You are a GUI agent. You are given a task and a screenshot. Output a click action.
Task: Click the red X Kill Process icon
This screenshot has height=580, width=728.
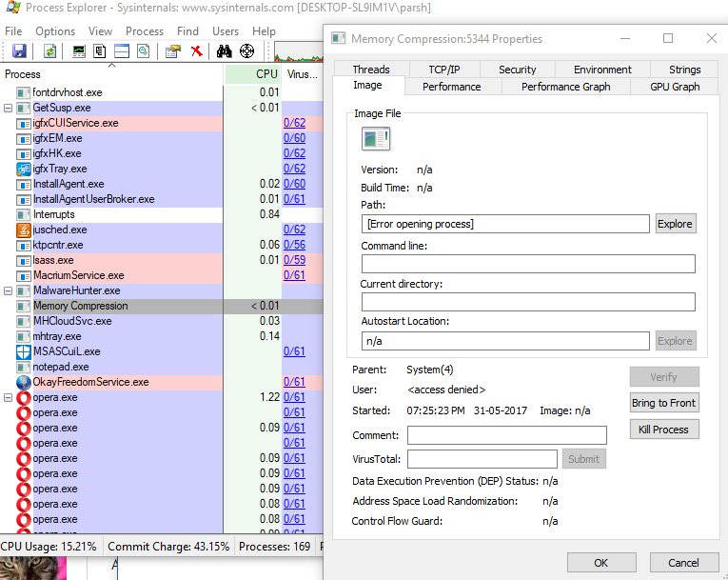[196, 51]
